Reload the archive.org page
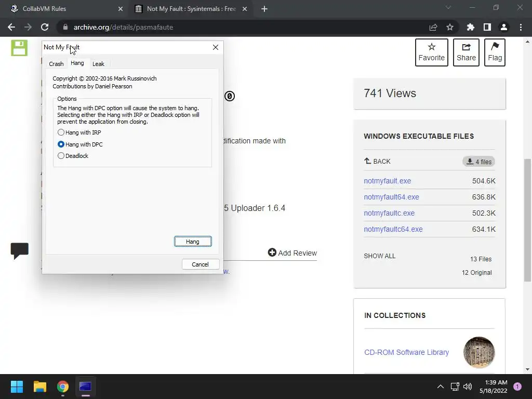 (x=45, y=27)
